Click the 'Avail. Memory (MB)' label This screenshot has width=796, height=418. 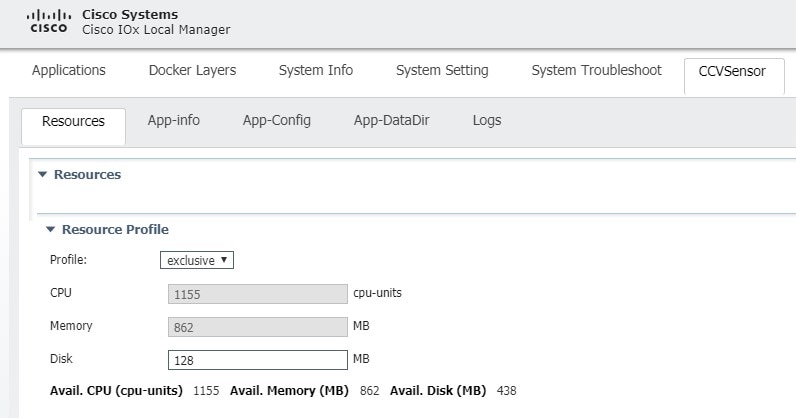pyautogui.click(x=289, y=391)
